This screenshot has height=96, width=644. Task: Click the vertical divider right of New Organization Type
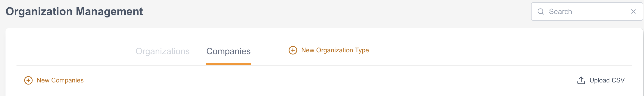point(509,52)
